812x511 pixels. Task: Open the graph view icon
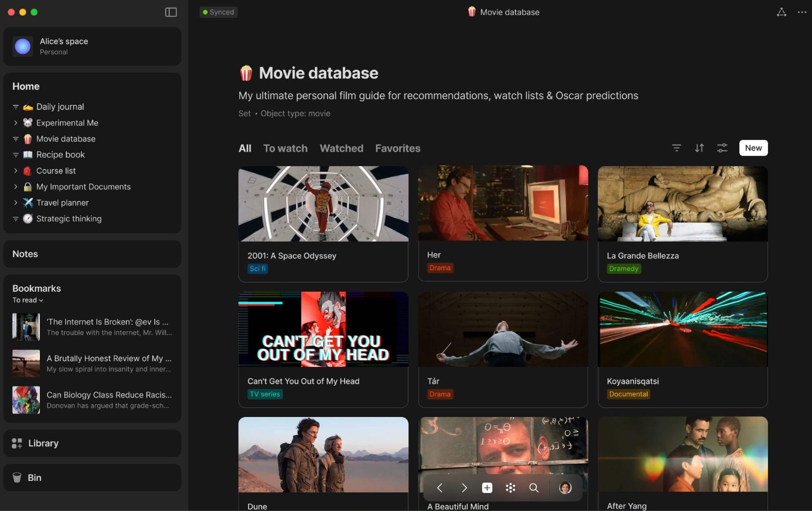point(781,12)
